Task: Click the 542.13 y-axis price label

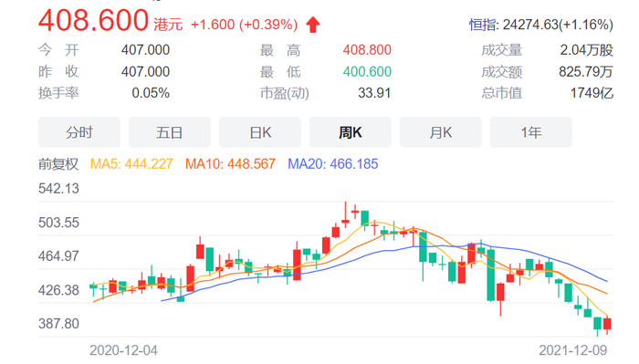Action: 58,189
